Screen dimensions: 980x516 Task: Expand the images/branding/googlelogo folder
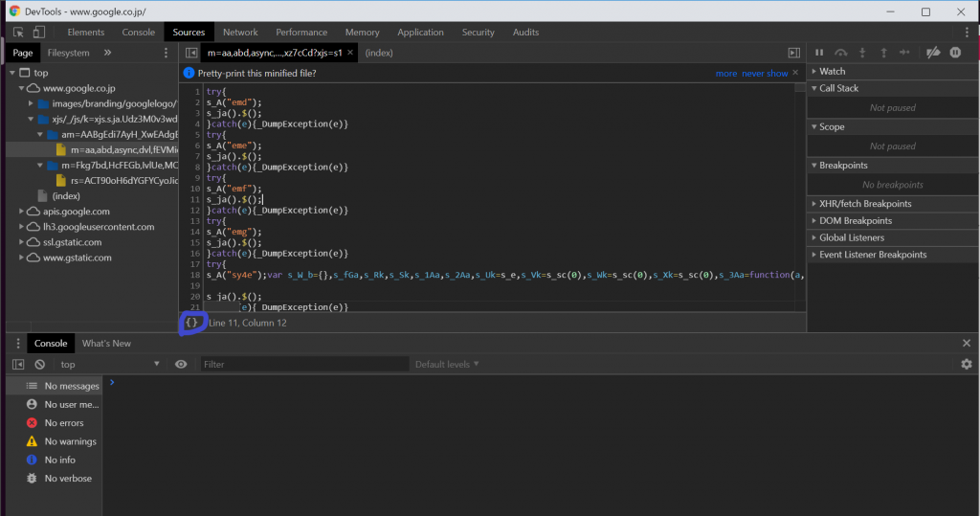coord(31,103)
